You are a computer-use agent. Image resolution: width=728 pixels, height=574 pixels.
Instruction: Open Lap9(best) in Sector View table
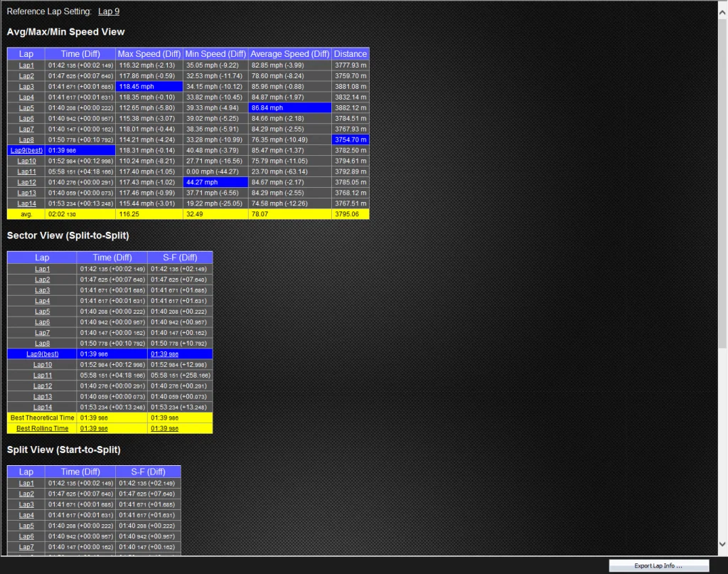coord(42,354)
